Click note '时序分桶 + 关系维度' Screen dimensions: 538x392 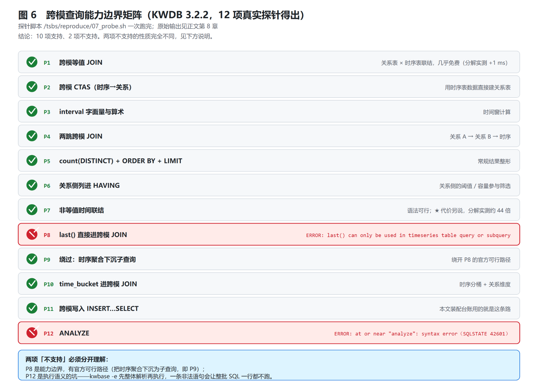pos(485,284)
